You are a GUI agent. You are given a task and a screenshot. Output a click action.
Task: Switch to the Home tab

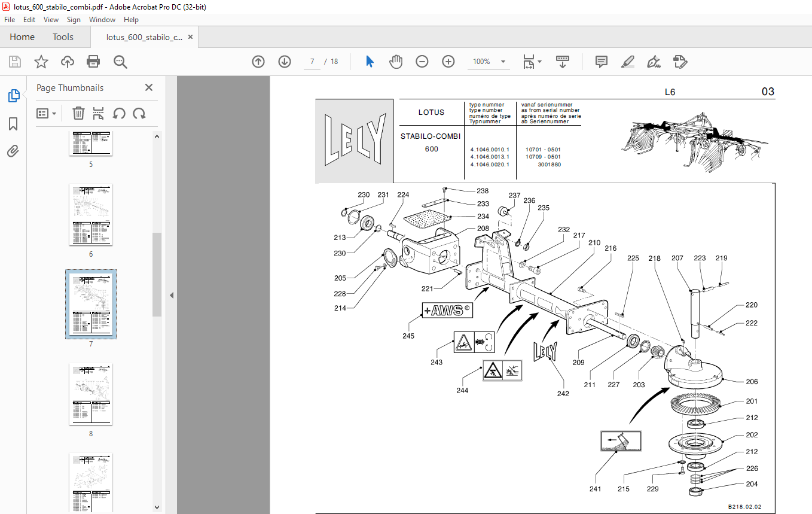click(x=22, y=37)
